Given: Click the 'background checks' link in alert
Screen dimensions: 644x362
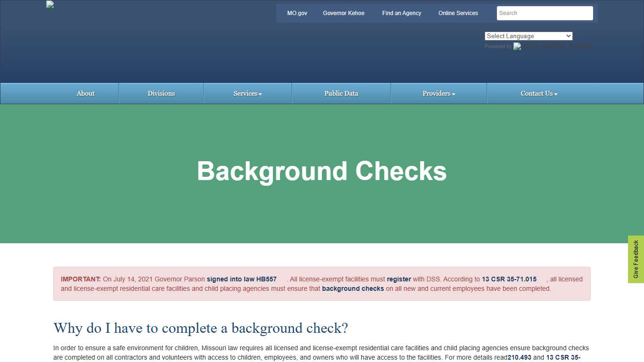Looking at the screenshot, I should 353,288.
